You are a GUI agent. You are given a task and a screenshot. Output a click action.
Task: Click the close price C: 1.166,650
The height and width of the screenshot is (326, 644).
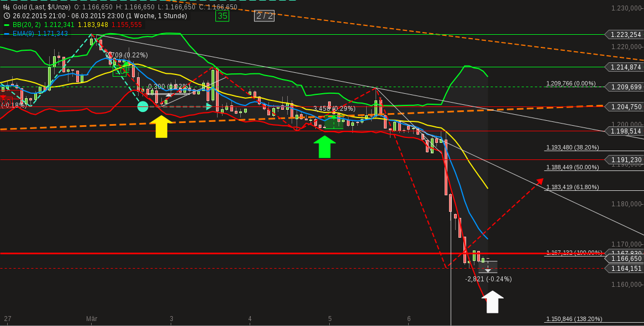(x=219, y=7)
